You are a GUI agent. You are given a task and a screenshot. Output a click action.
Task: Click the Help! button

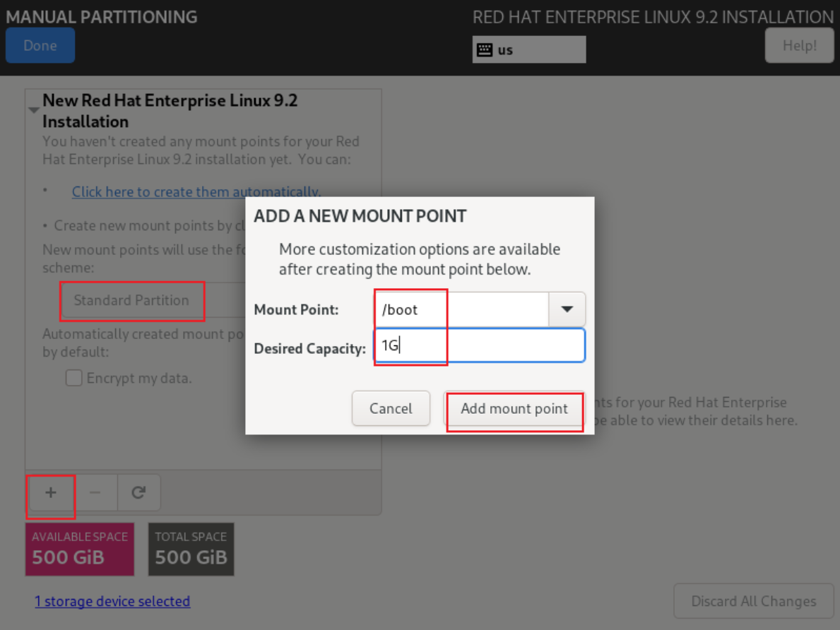tap(799, 45)
